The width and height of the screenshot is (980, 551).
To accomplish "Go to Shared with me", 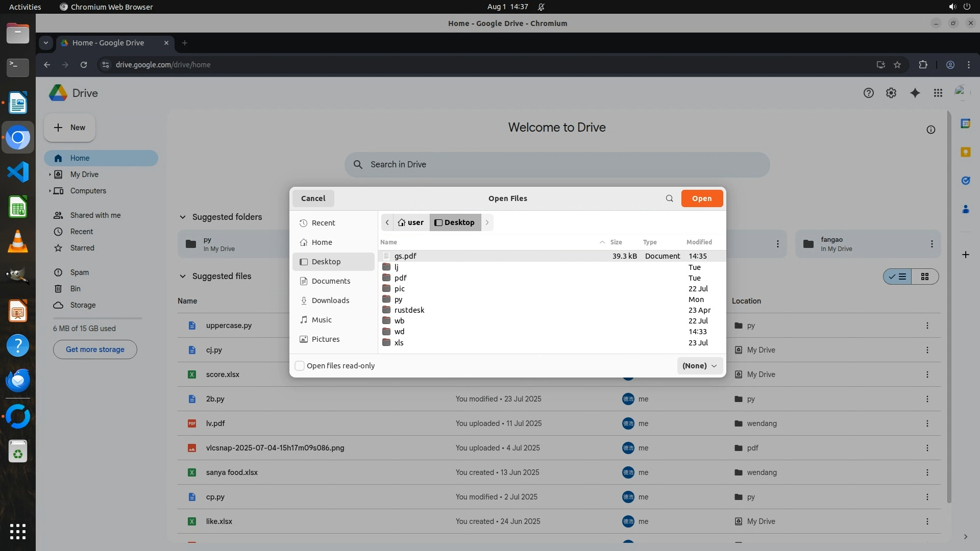I will click(95, 215).
